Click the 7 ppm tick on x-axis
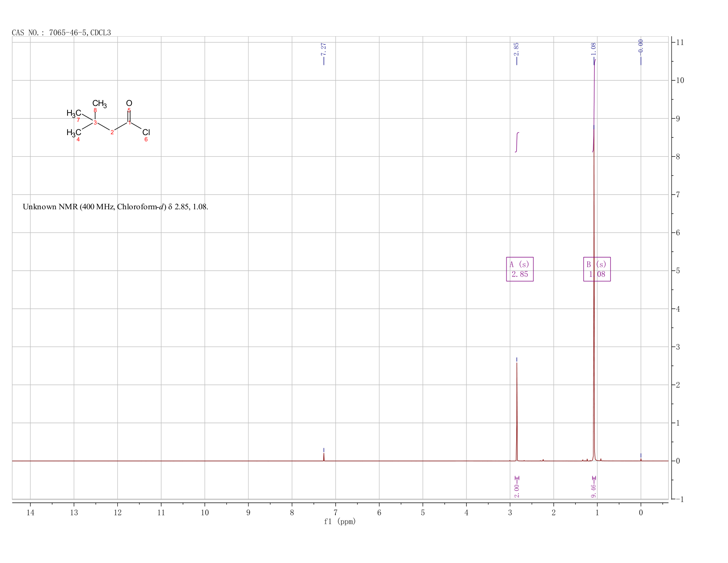728x563 pixels. pos(336,513)
